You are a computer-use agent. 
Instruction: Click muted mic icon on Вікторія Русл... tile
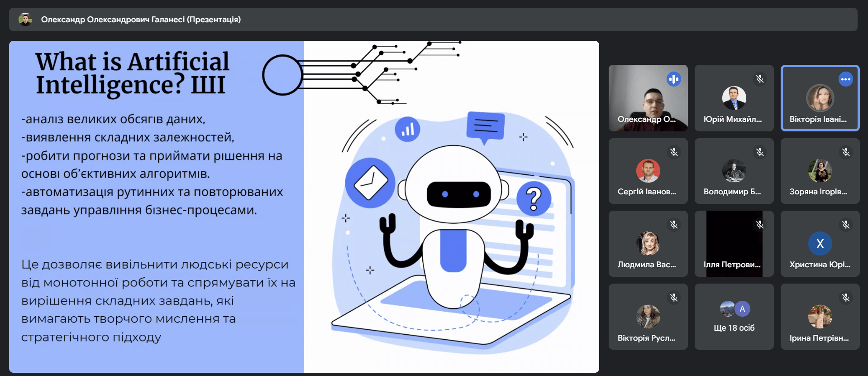[674, 298]
